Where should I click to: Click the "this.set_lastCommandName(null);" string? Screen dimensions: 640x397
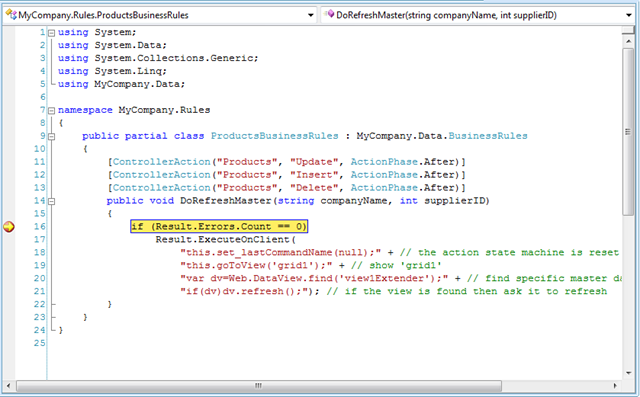click(x=280, y=253)
